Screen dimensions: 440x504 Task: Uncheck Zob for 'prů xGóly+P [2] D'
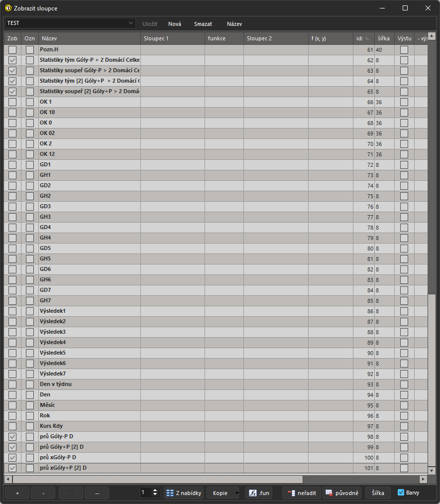click(x=12, y=468)
